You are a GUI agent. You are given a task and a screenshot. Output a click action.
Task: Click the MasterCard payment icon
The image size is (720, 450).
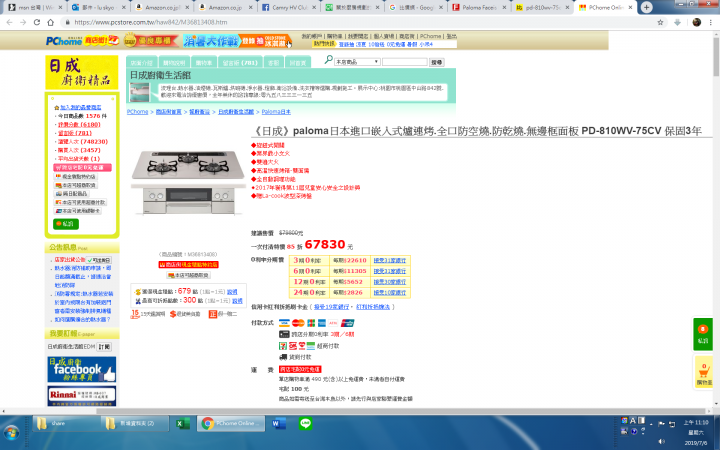point(298,323)
